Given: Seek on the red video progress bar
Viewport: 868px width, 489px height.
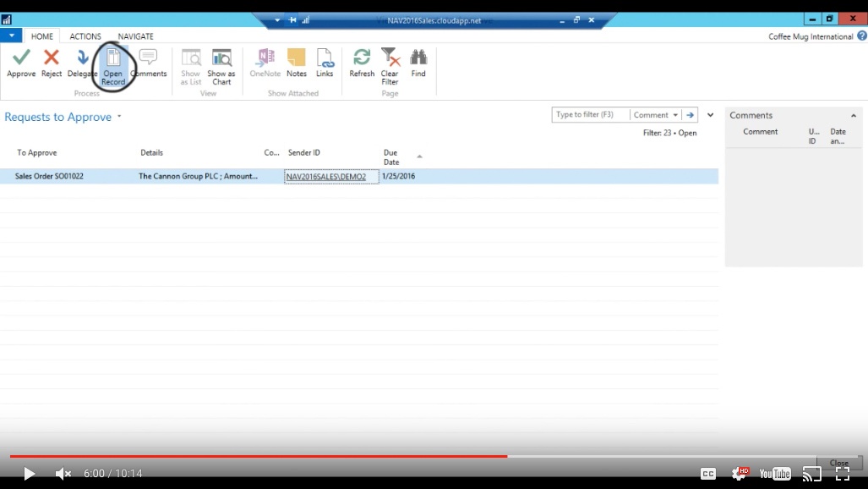Looking at the screenshot, I should pyautogui.click(x=258, y=456).
